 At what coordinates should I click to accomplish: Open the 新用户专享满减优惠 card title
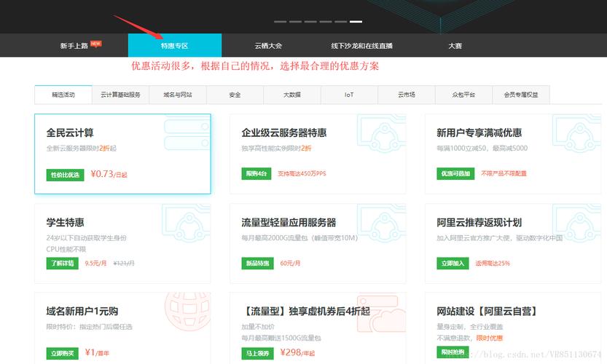479,133
